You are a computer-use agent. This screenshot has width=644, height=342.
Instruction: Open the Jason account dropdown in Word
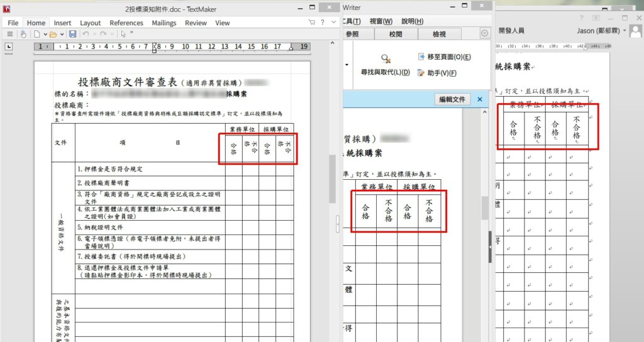[x=602, y=31]
